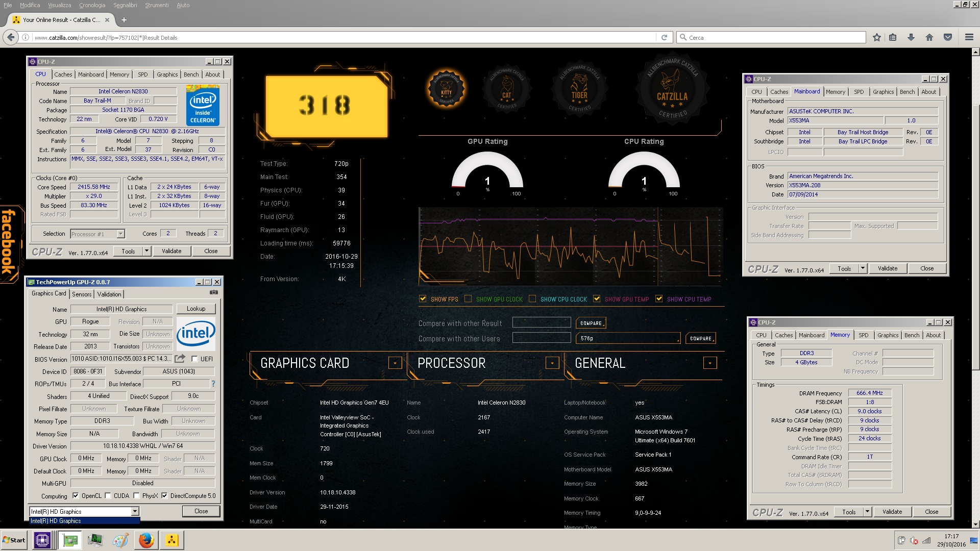Bookmark this page with the star icon
The width and height of the screenshot is (980, 551).
[877, 37]
